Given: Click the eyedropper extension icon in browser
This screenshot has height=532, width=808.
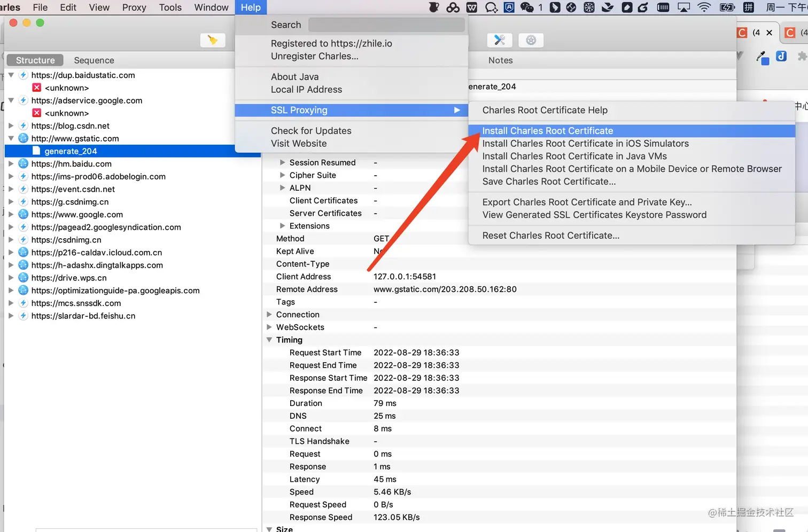Looking at the screenshot, I should (763, 57).
